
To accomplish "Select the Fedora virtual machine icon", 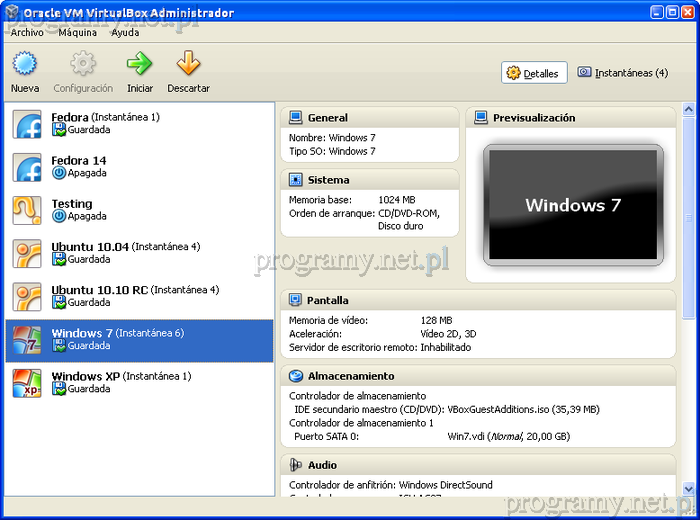I will 27,124.
